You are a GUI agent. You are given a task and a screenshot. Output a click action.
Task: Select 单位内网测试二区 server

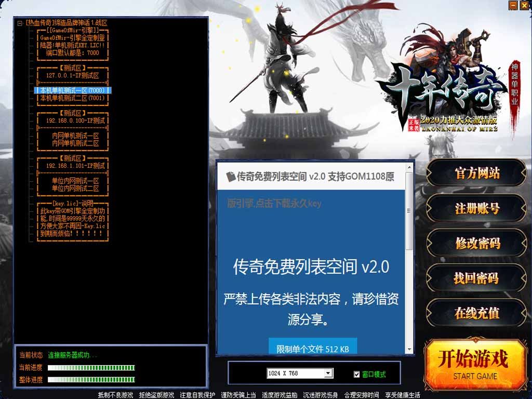[75, 188]
